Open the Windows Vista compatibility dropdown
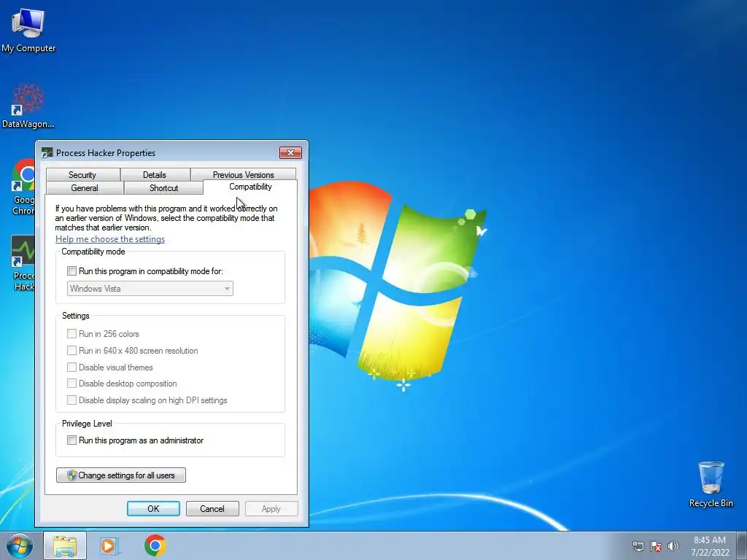Image resolution: width=747 pixels, height=560 pixels. tap(150, 289)
